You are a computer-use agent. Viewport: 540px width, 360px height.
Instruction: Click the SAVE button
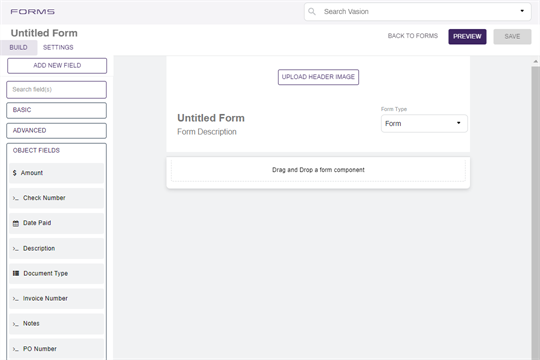[x=512, y=37]
